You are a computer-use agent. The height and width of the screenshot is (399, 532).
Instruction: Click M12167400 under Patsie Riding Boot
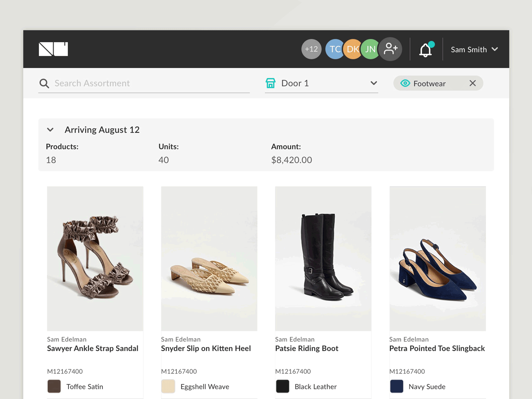pos(293,371)
